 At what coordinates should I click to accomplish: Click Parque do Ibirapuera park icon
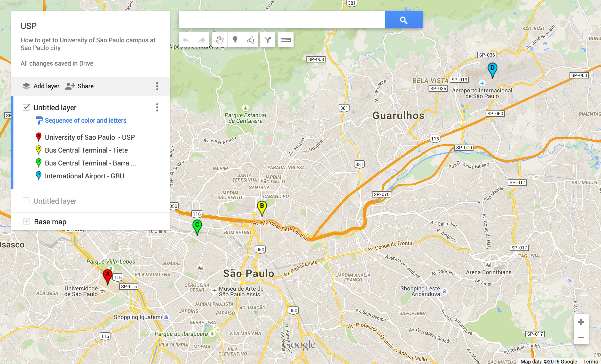click(212, 334)
